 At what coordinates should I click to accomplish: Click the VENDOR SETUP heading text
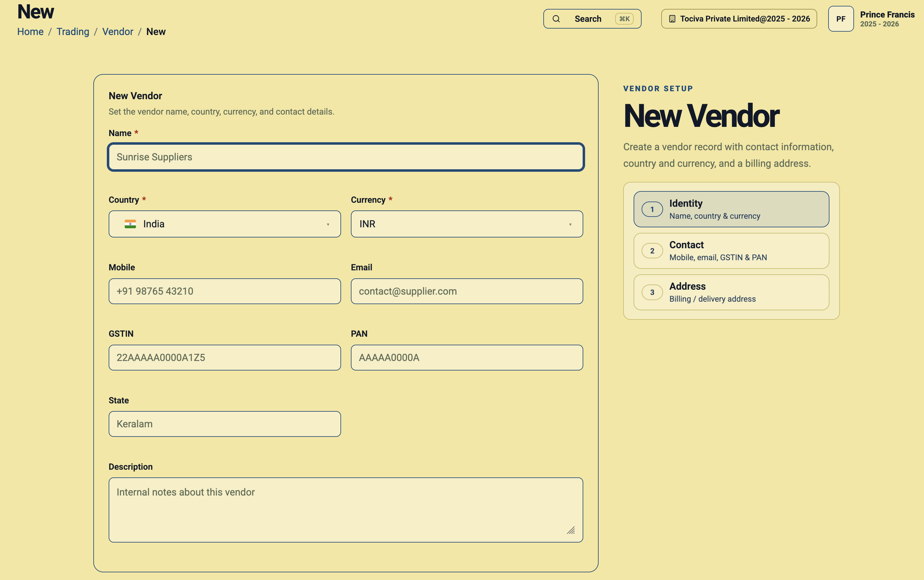pyautogui.click(x=658, y=88)
